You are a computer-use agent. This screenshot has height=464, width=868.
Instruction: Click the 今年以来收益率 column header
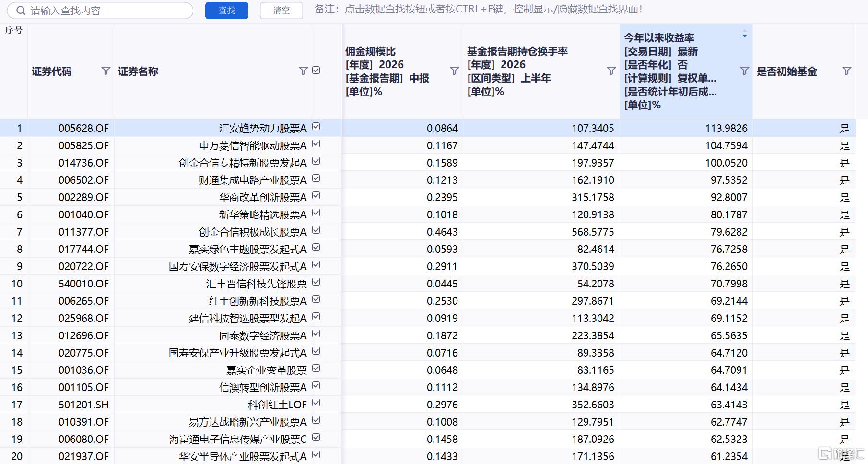pos(686,71)
